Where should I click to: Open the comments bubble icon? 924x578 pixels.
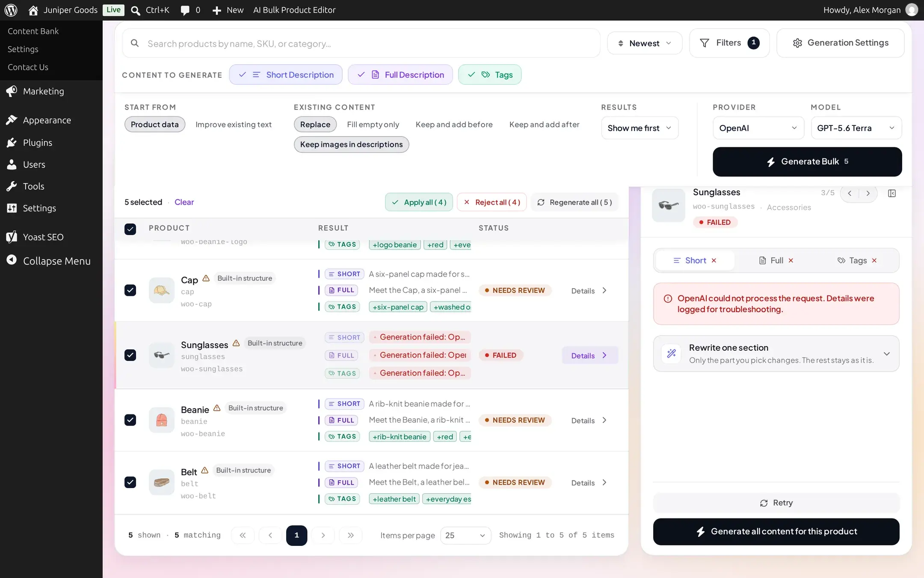point(185,10)
